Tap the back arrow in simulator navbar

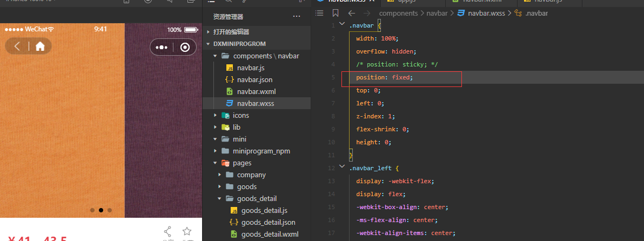[17, 46]
